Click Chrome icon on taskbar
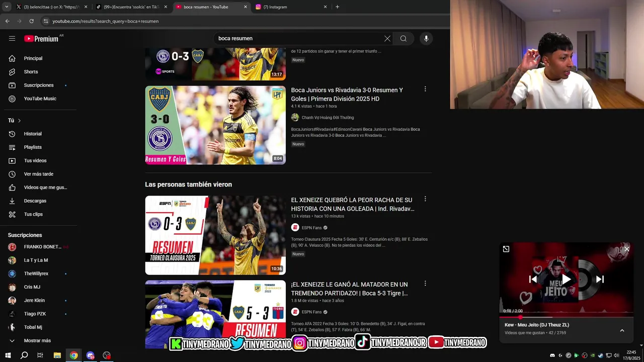Screen dimensions: 644x362 pyautogui.click(x=74, y=355)
